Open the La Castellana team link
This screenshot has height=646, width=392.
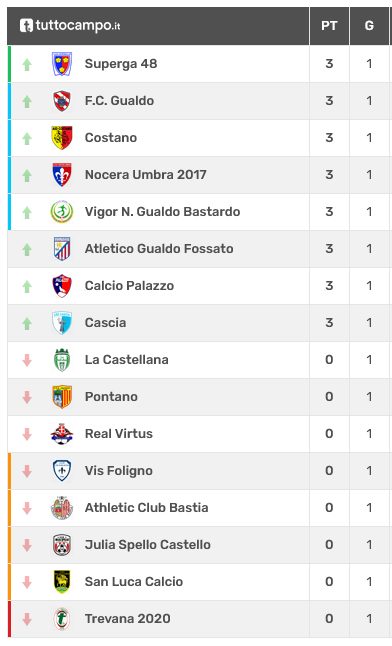pos(127,360)
